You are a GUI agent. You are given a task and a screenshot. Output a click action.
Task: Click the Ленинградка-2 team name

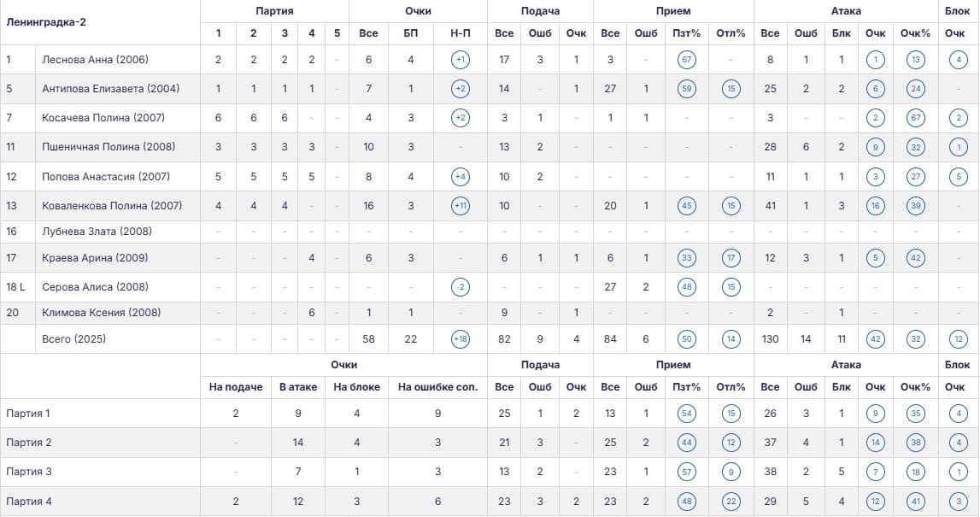(46, 22)
